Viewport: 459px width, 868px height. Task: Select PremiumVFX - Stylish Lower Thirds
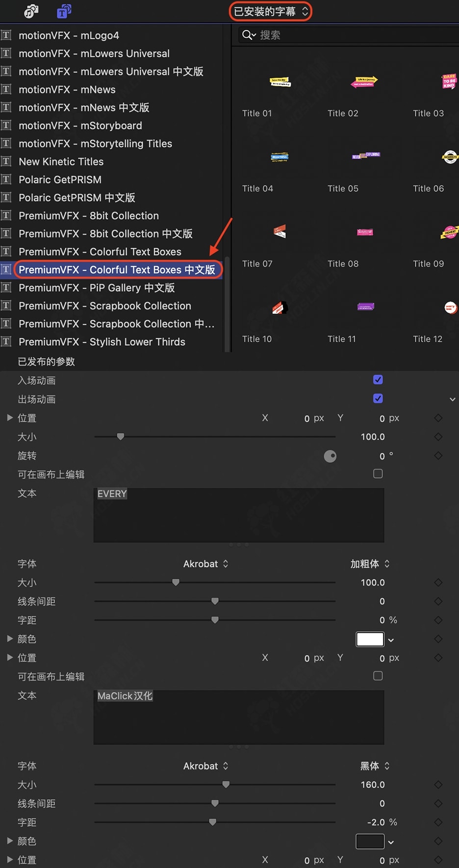click(x=102, y=342)
